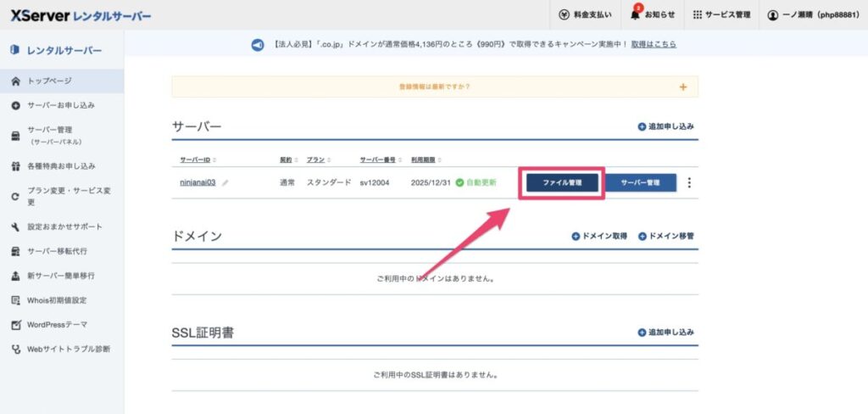Click the 各種特典お申し込み gift icon

click(15, 166)
